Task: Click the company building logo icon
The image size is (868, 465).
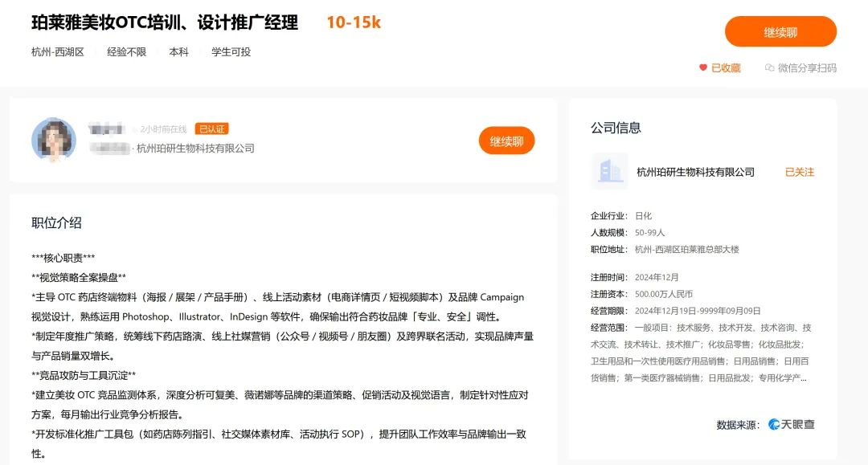Action: 609,171
